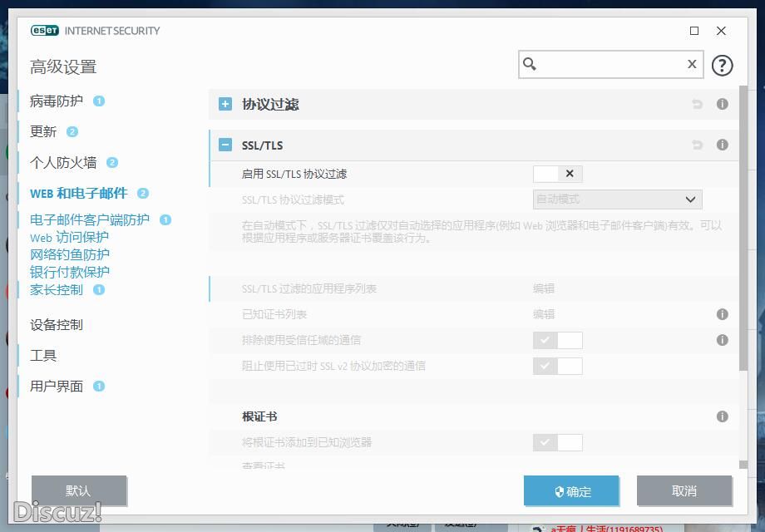Clear the search box with X icon
The image size is (765, 532).
click(x=691, y=64)
